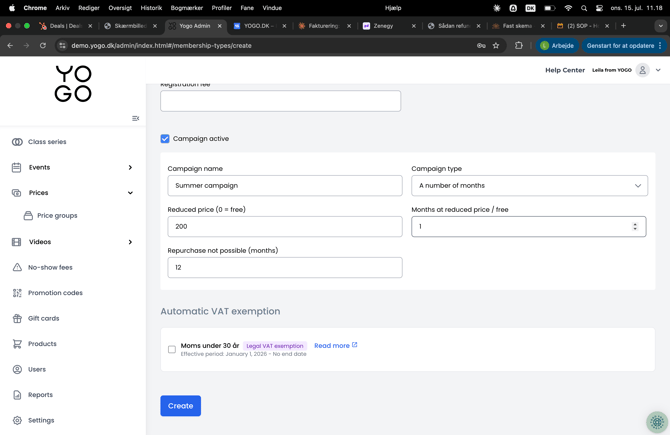Viewport: 670px width, 435px height.
Task: Open Promotion codes icon
Action: 17,293
